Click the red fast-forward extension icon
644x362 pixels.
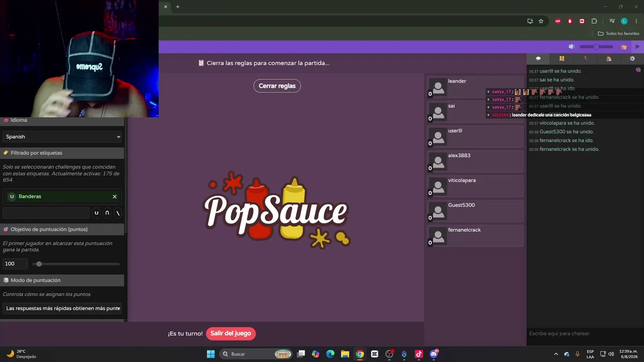(582, 21)
